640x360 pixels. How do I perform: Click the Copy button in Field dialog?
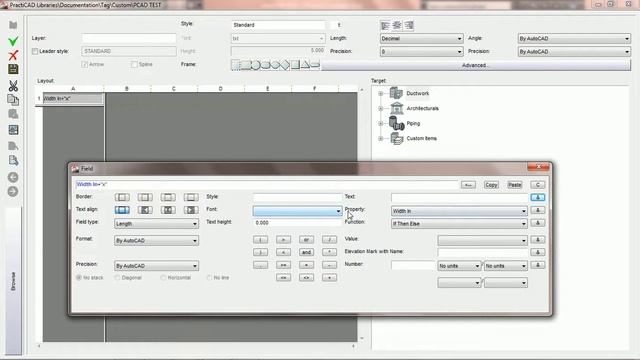click(x=491, y=185)
